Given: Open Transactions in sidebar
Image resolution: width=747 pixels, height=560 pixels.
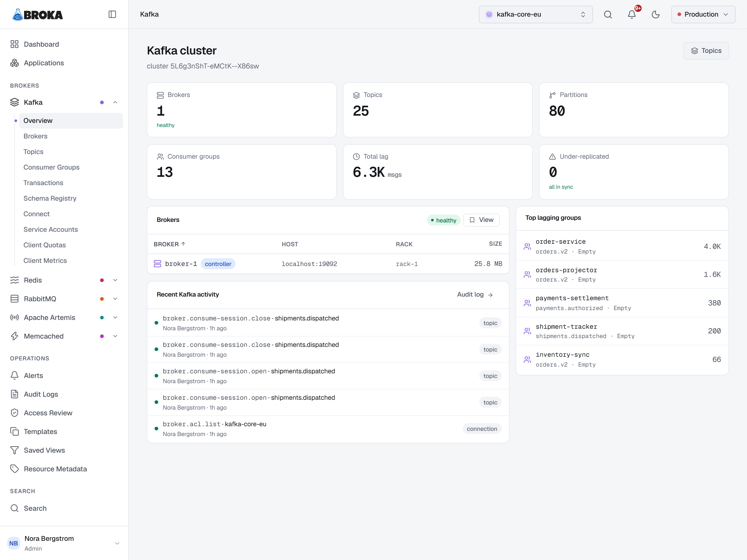Looking at the screenshot, I should click(x=71, y=183).
